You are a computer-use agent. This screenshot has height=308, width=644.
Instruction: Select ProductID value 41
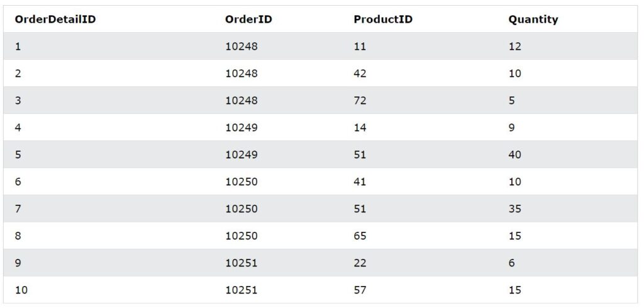click(360, 182)
